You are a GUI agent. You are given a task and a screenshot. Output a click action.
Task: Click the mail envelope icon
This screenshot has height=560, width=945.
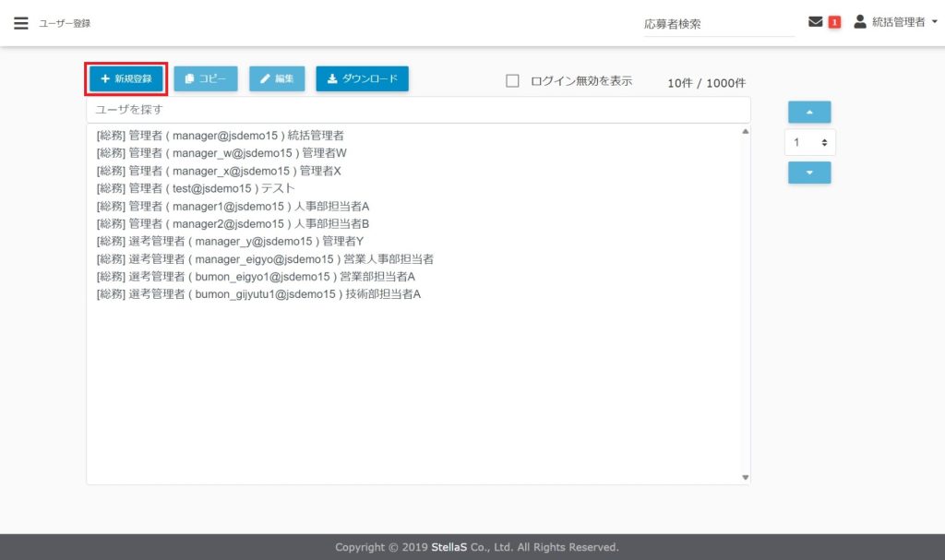pos(815,22)
